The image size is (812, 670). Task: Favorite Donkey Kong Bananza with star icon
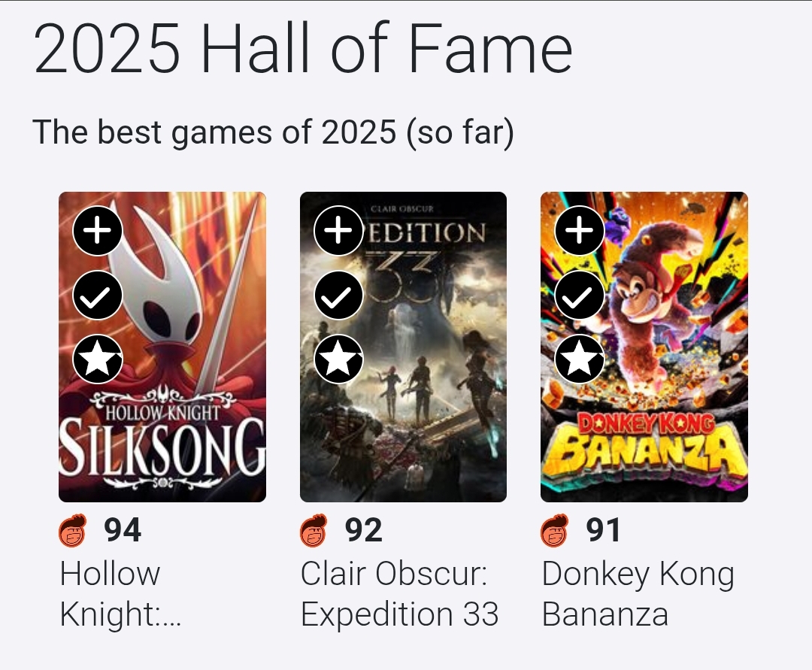click(580, 359)
